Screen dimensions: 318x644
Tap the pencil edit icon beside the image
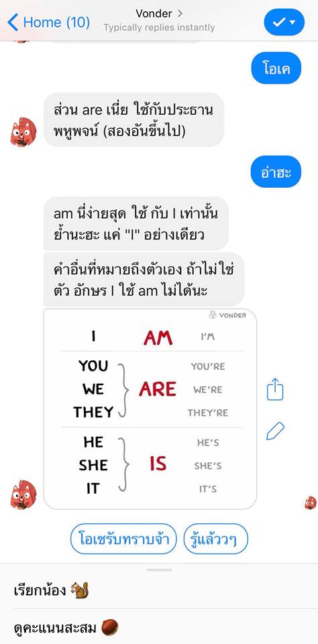275,431
